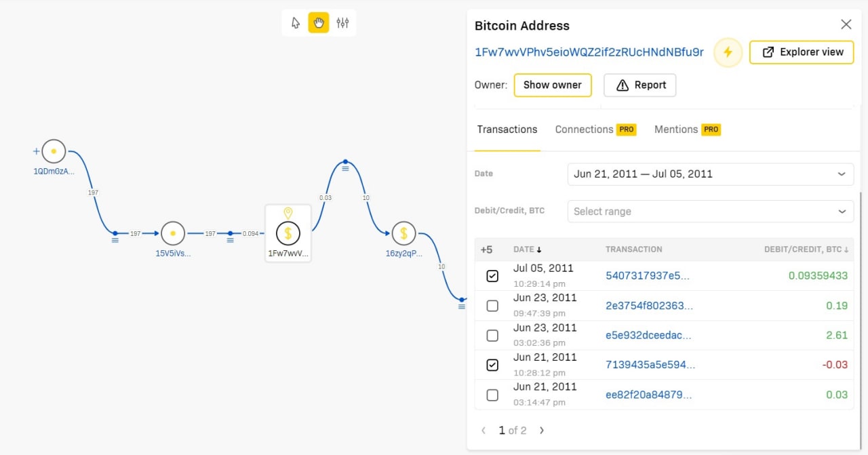Uncheck the 5407317937e5... transaction checkbox
The height and width of the screenshot is (455, 868).
492,276
